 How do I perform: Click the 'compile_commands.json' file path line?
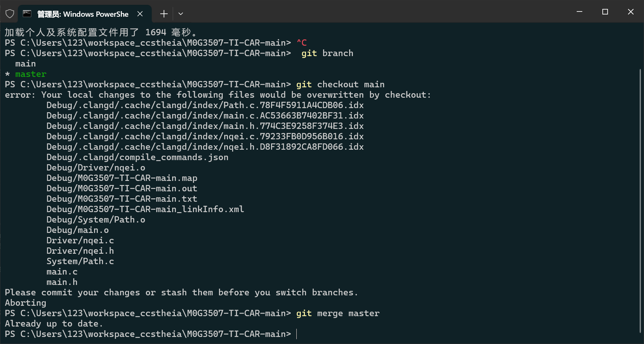pyautogui.click(x=137, y=157)
